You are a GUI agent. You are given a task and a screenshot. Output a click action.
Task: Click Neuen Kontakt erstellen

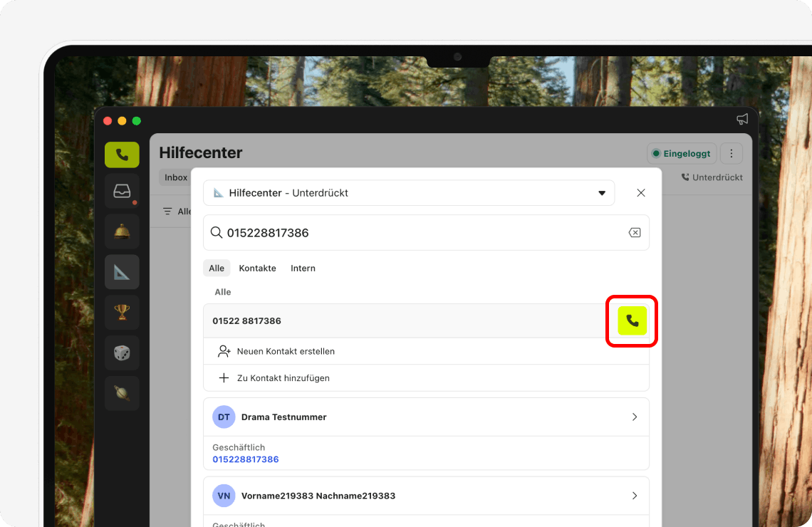tap(284, 351)
